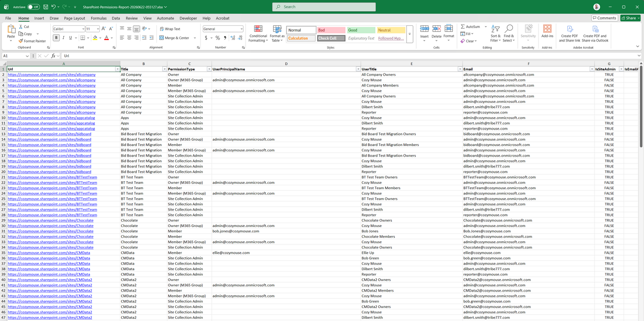This screenshot has height=321, width=644.
Task: Open the PermissionType column filter dropdown
Action: pyautogui.click(x=209, y=69)
